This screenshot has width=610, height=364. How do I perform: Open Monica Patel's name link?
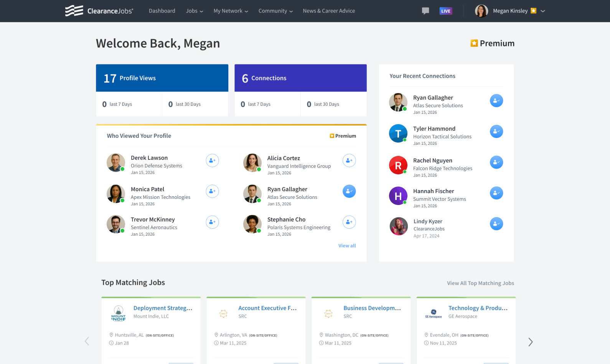click(x=147, y=189)
